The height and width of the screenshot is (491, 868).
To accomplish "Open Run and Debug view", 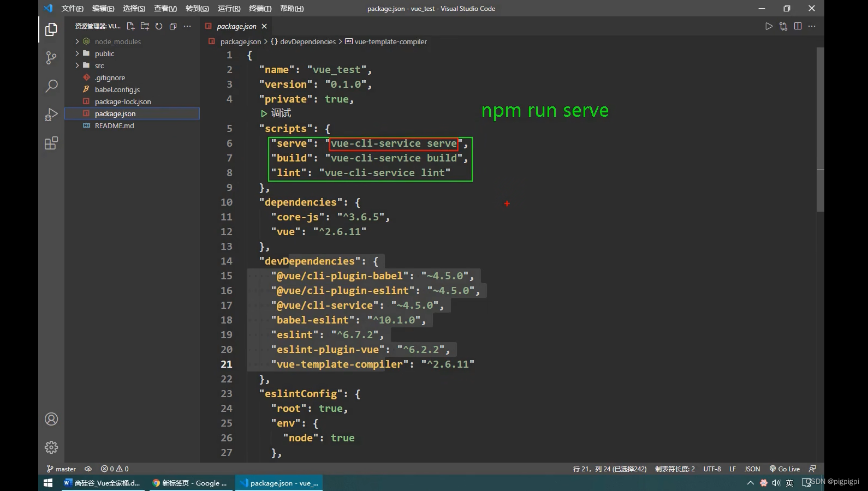I will click(51, 115).
